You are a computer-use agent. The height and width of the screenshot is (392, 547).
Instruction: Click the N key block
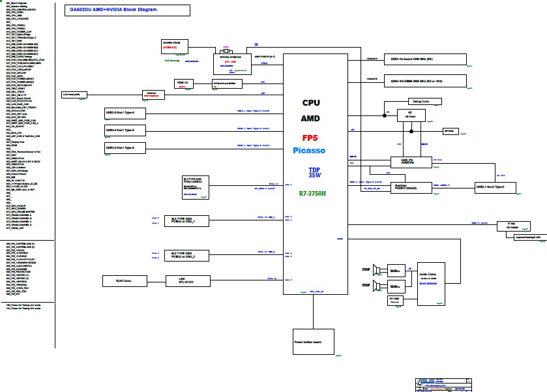(x=514, y=226)
